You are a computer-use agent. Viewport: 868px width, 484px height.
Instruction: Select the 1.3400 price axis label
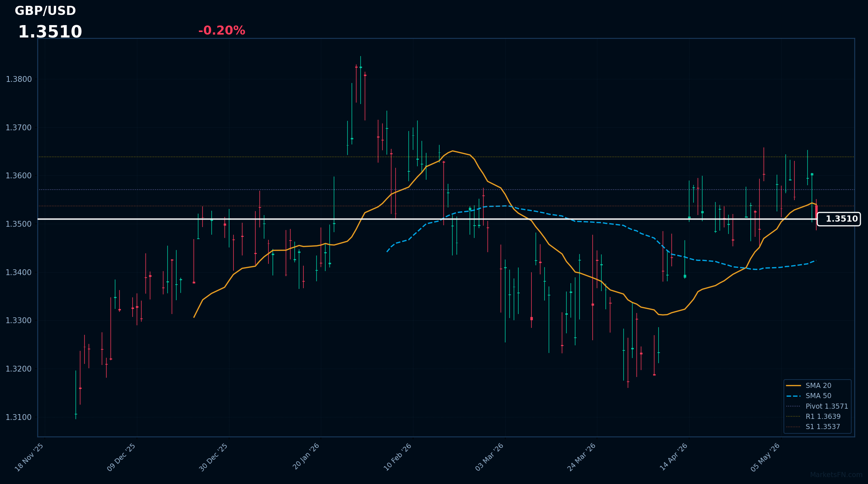[x=19, y=272]
